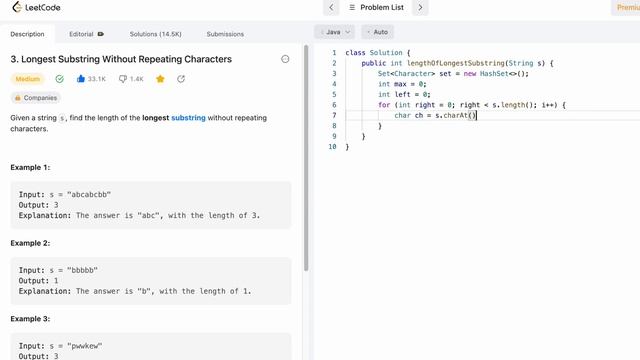Toggle the favorite star icon
Image resolution: width=640 pixels, height=360 pixels.
(160, 79)
